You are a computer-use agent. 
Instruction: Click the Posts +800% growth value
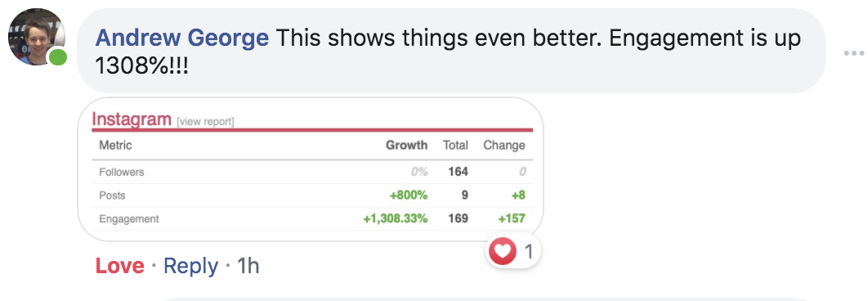409,195
